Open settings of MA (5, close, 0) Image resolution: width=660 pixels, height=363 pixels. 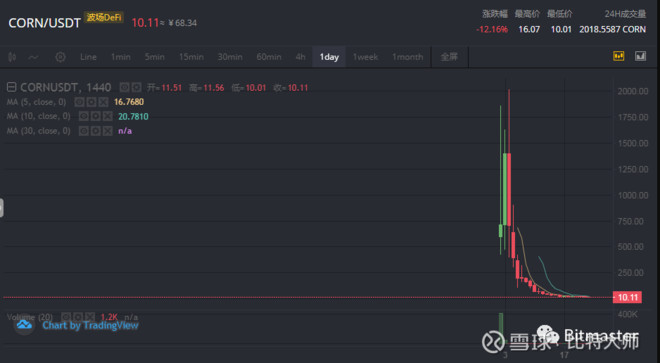pyautogui.click(x=91, y=102)
